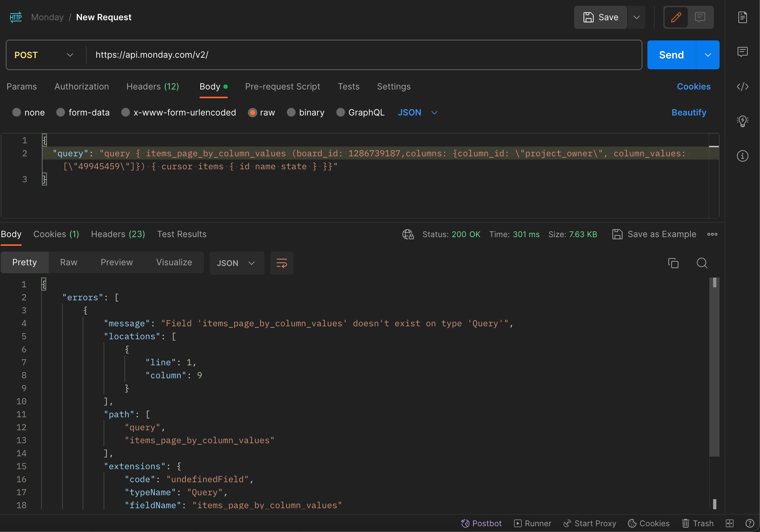Viewport: 760px width, 532px height.
Task: Click the blue Send button
Action: click(671, 55)
